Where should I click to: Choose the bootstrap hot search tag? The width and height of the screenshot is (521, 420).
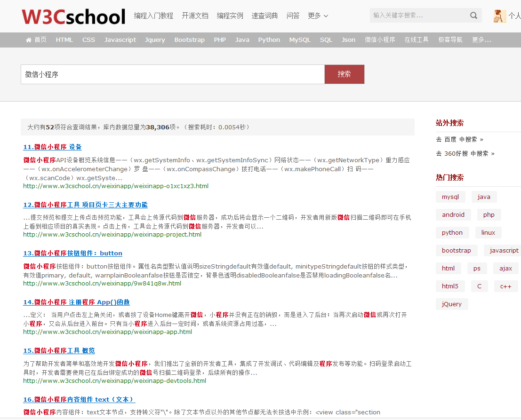tap(456, 251)
